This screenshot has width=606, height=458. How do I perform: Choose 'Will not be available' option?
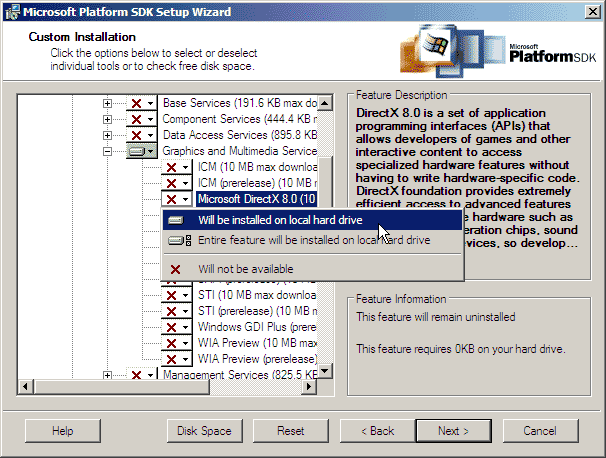(312, 269)
